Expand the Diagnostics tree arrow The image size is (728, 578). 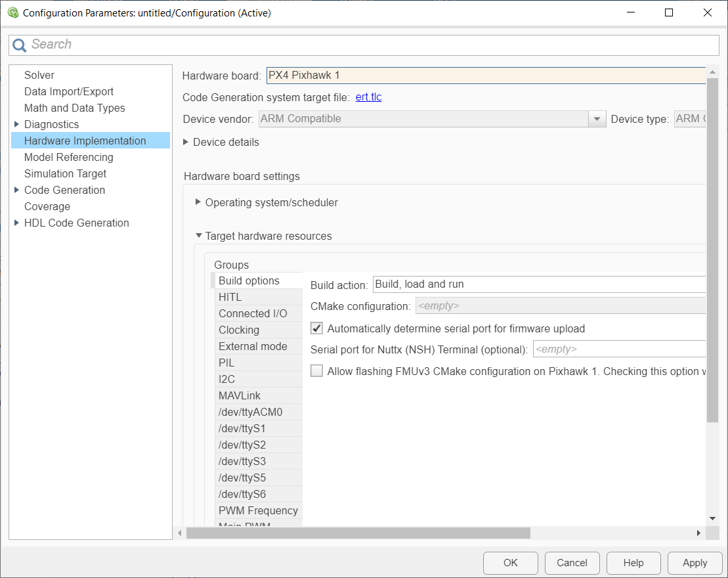click(16, 124)
